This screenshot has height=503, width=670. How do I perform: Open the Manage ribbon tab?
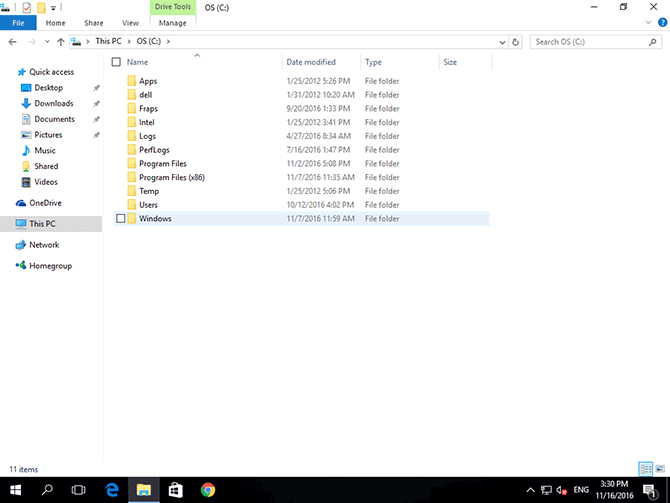[x=173, y=23]
